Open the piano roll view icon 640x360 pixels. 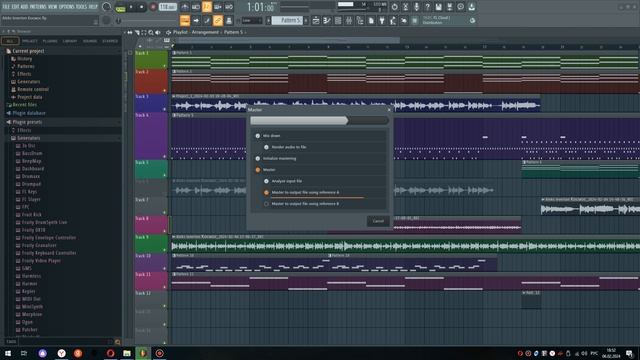tap(327, 20)
